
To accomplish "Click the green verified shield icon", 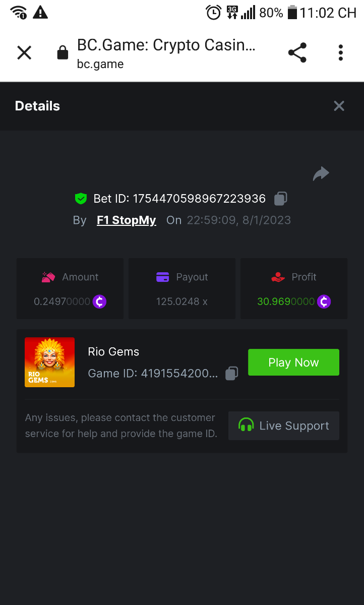I will pos(81,199).
